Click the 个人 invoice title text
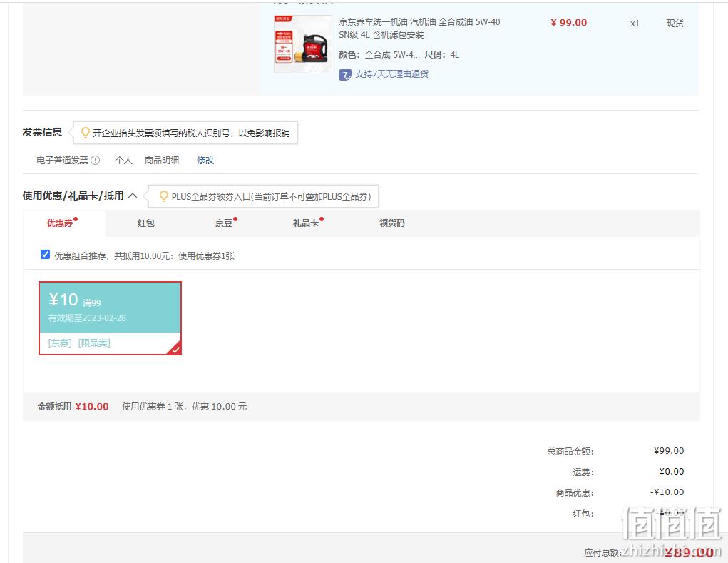This screenshot has height=563, width=728. point(123,161)
